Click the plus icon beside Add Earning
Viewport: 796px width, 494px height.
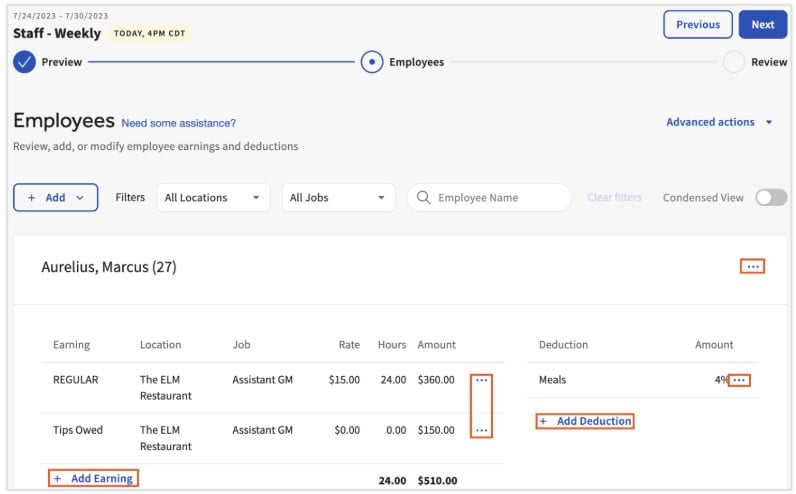[58, 479]
